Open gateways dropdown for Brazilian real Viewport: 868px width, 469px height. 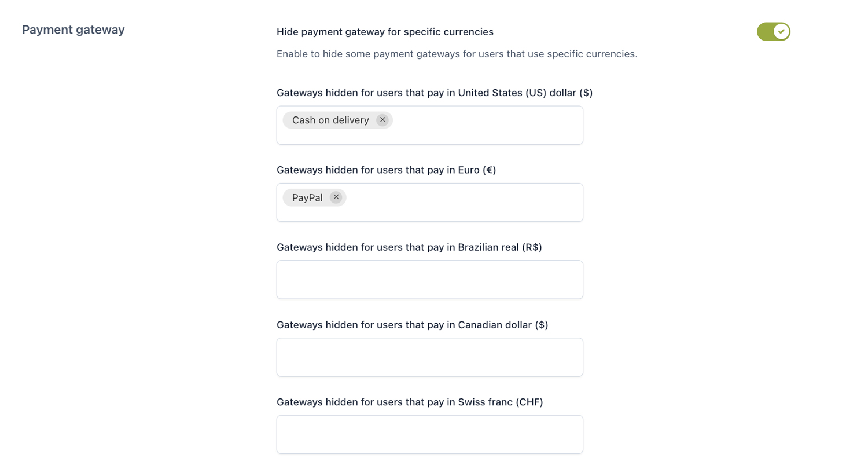(x=429, y=280)
